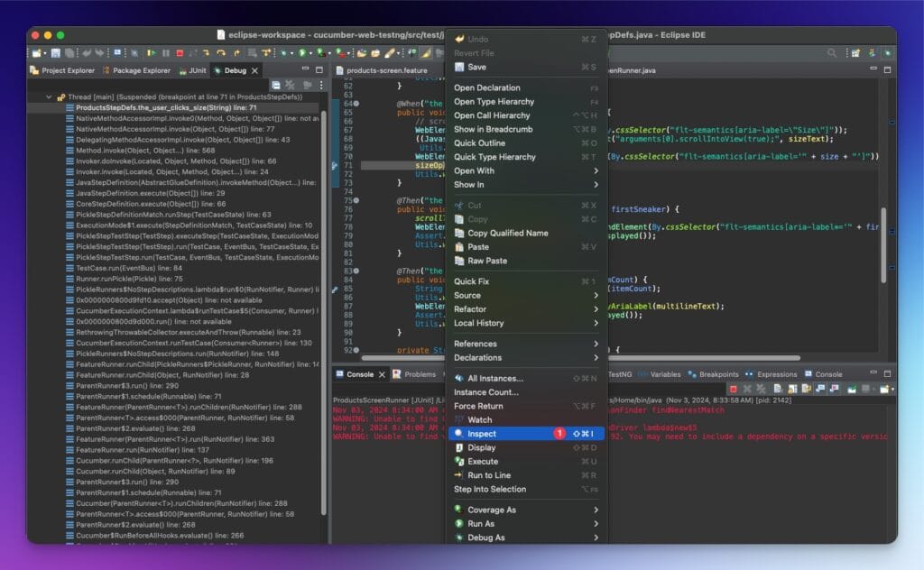
Task: Open the products-screen.feature editor tab
Action: coord(382,70)
